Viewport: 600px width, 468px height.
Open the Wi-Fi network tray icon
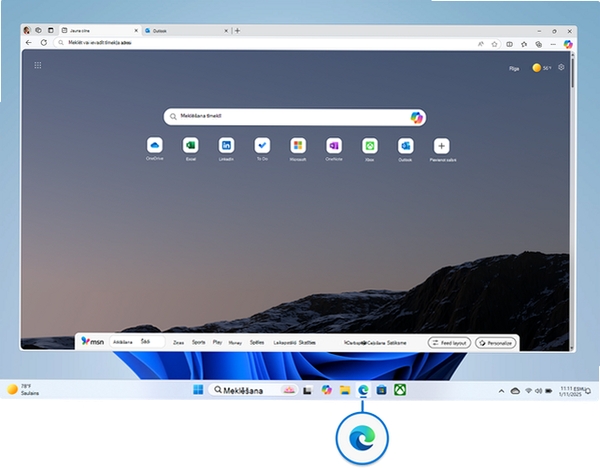click(x=528, y=391)
